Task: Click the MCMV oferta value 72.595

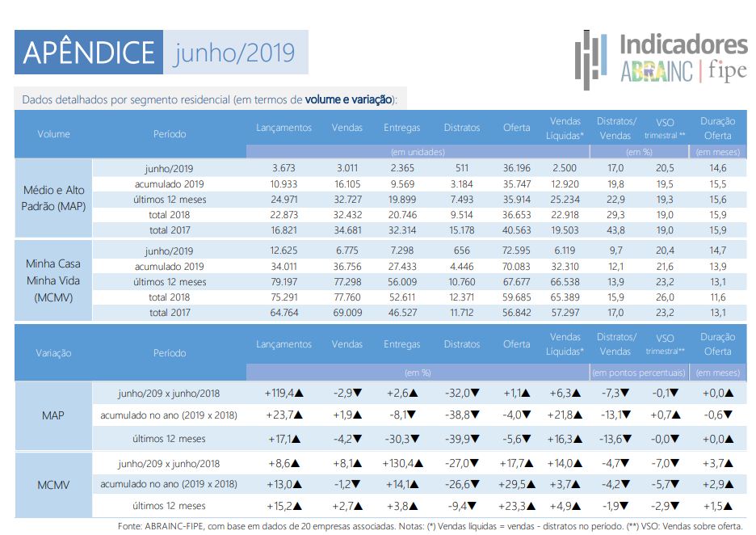Action: (x=516, y=251)
